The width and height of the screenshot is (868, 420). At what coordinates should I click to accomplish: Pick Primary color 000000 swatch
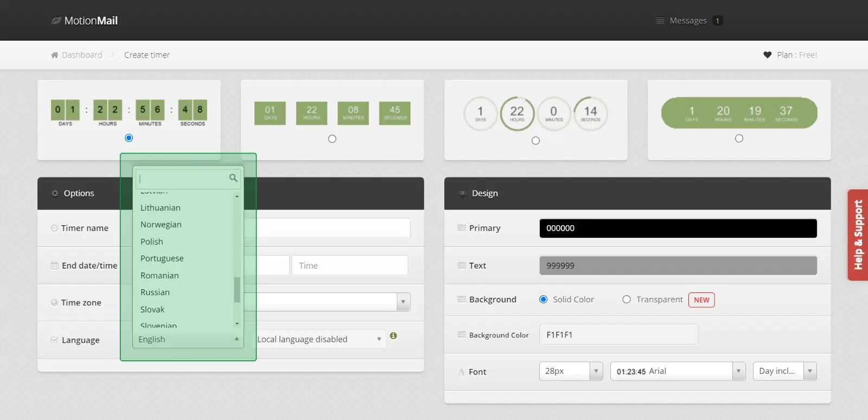coord(678,228)
